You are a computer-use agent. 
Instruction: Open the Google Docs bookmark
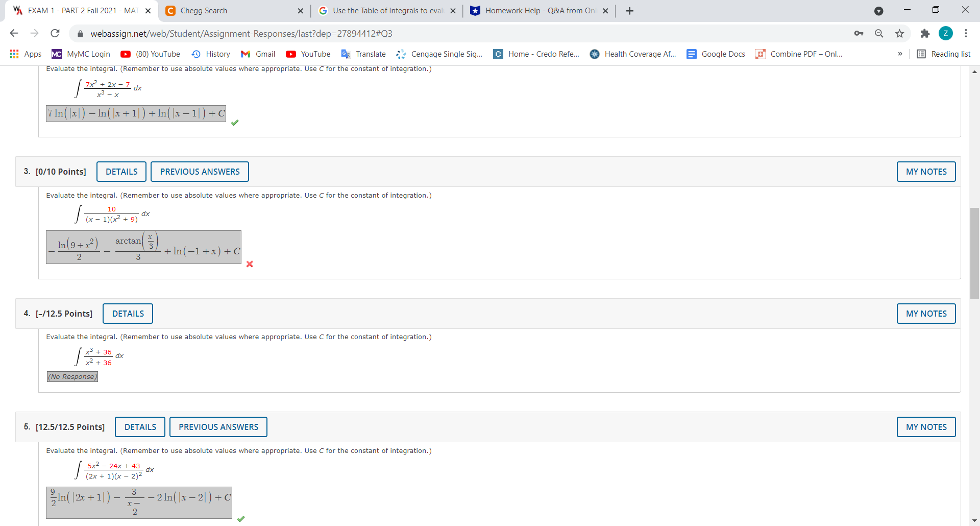(716, 54)
